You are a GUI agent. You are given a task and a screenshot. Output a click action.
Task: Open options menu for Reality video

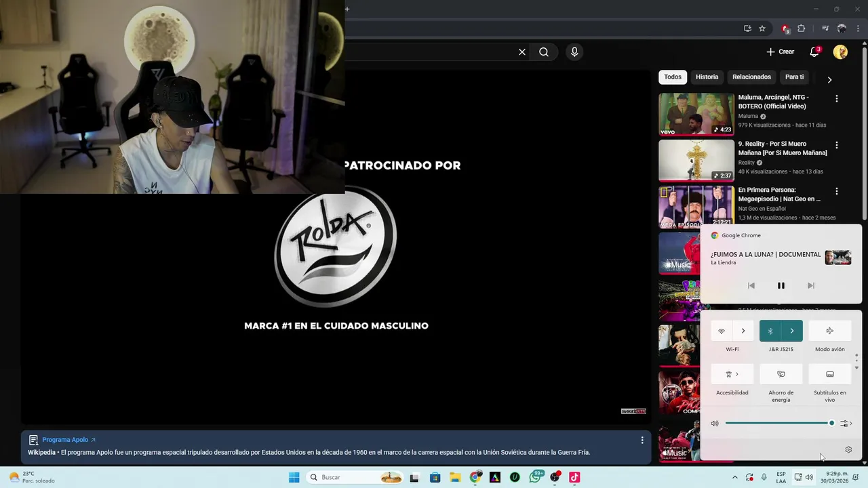(x=836, y=145)
